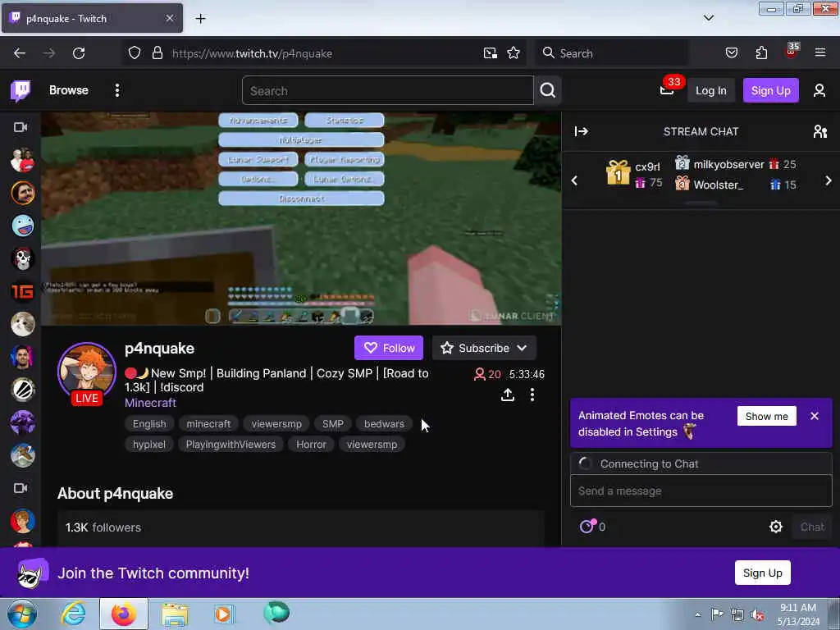
Task: Click the followed channels camera icon in sidebar
Action: click(21, 127)
